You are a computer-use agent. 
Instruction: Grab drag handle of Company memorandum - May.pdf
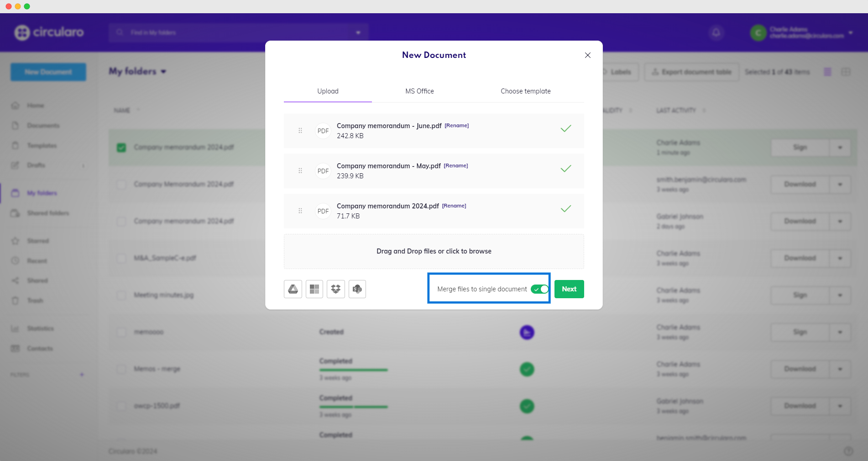300,171
